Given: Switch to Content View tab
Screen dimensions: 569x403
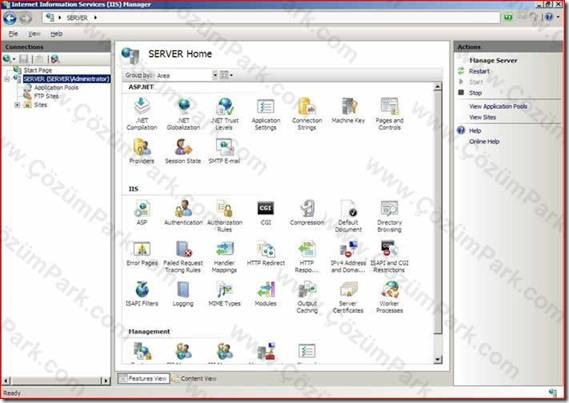Looking at the screenshot, I should point(195,378).
